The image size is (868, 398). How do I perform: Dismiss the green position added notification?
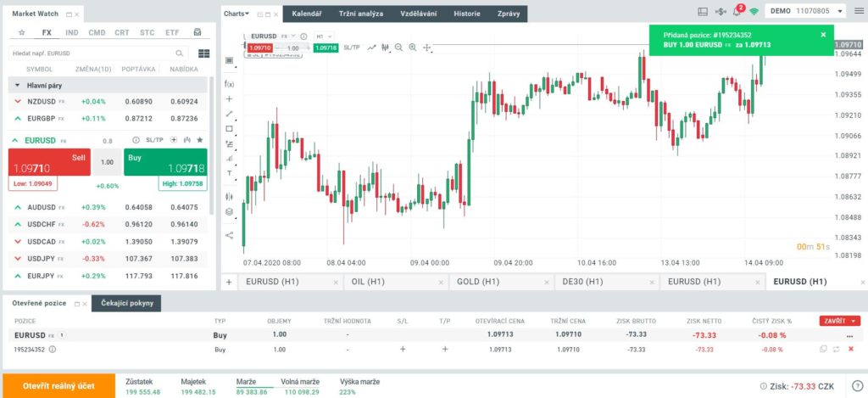pos(823,34)
